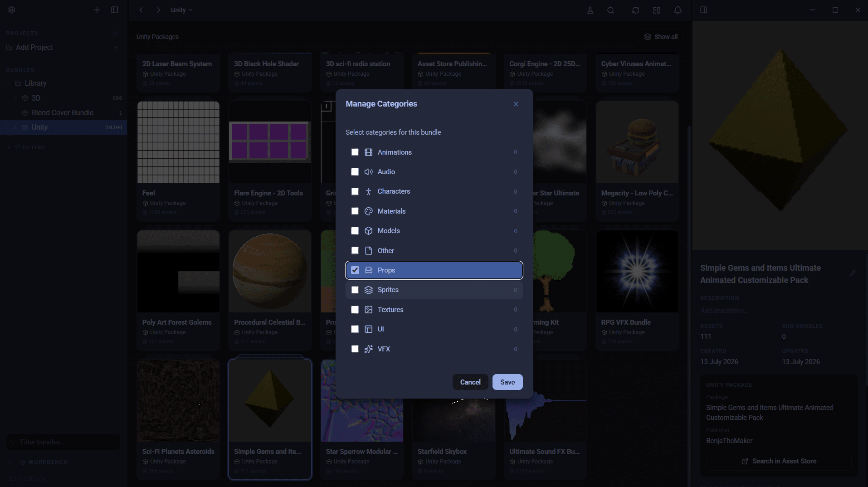Open the Megacity Low Poly thumbnail
The image size is (868, 487).
tap(637, 142)
